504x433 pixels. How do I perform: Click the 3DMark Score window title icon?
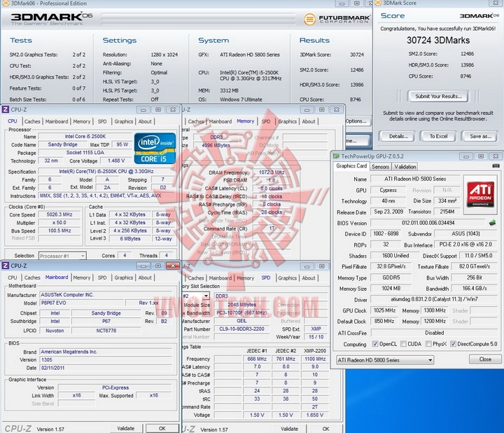pos(378,3)
